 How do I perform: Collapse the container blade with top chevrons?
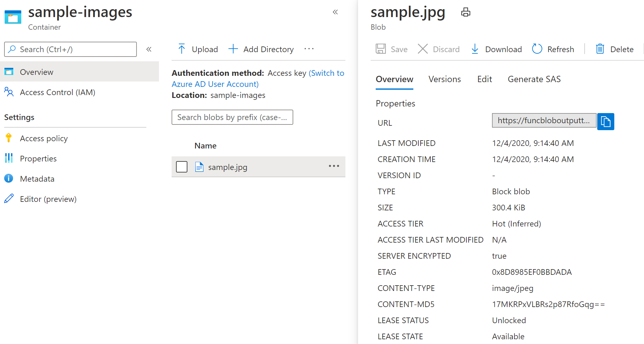point(335,12)
